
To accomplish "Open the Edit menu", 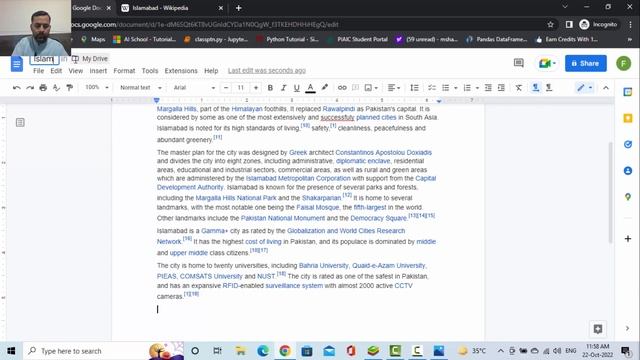I will (x=56, y=71).
